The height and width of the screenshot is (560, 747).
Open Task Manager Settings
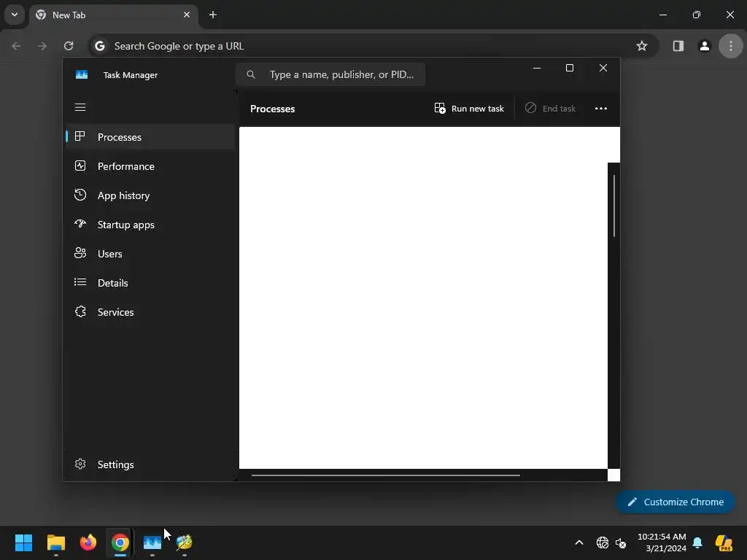coord(150,464)
